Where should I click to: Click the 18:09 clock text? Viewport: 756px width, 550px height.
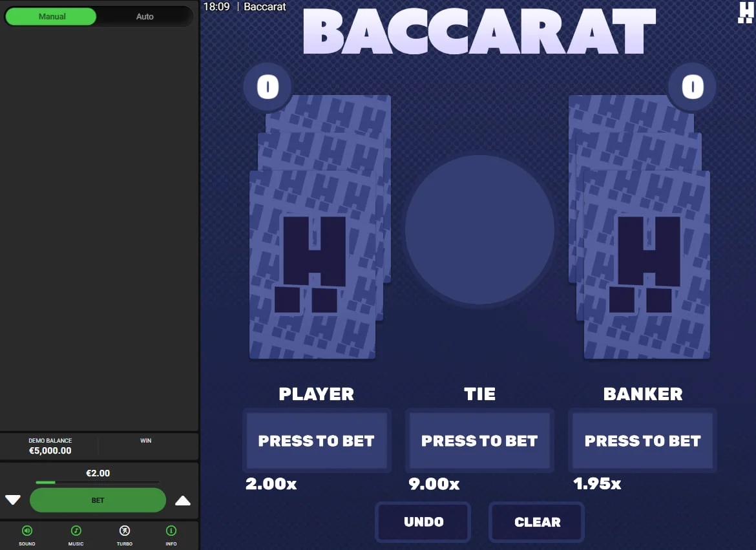pyautogui.click(x=216, y=6)
